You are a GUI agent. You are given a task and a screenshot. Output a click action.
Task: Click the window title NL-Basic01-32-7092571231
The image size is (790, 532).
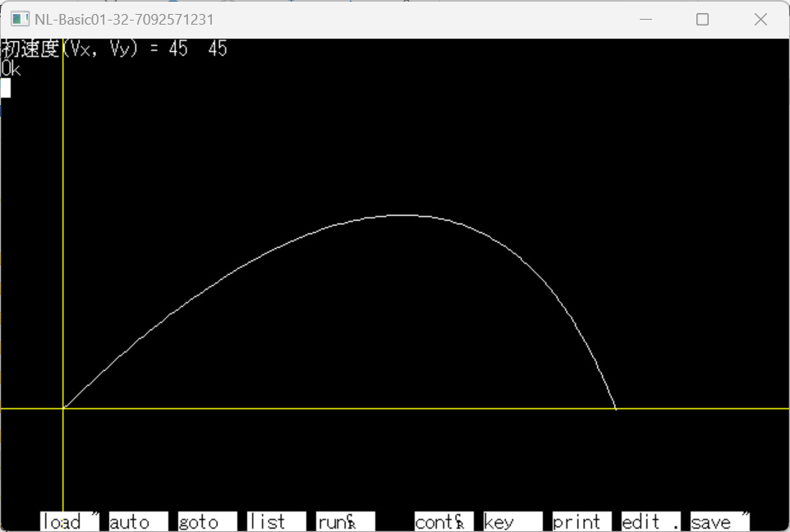pos(124,20)
